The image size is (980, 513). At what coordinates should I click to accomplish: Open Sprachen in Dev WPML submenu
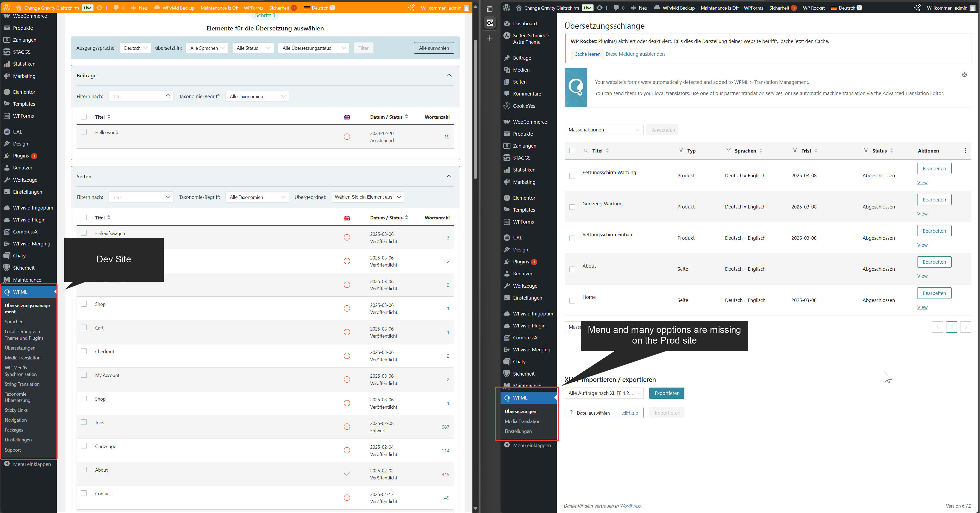coord(14,322)
